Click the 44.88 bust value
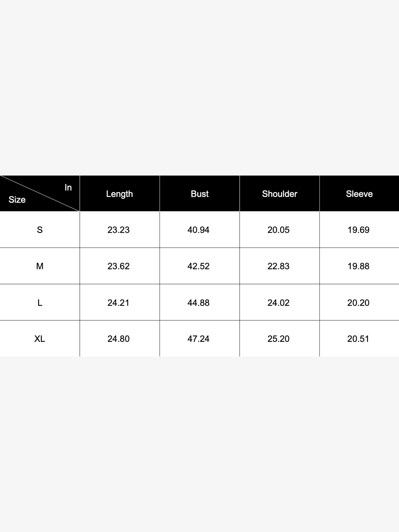This screenshot has height=532, width=399. [198, 303]
